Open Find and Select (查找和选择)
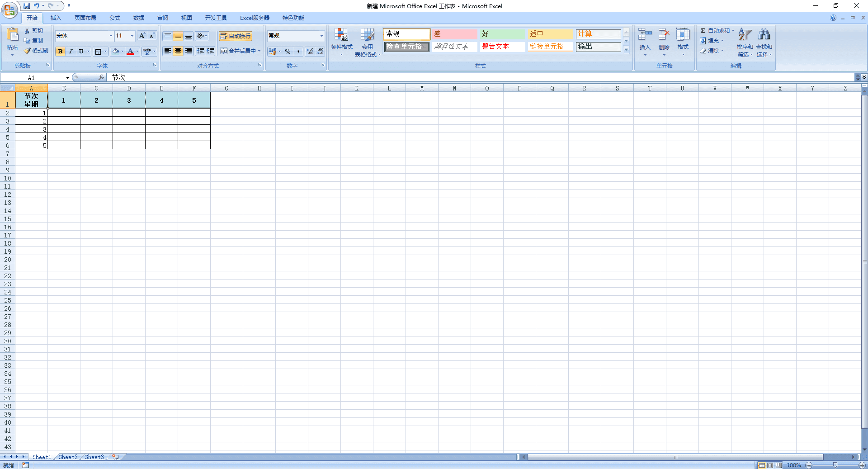The image size is (868, 469). [764, 42]
